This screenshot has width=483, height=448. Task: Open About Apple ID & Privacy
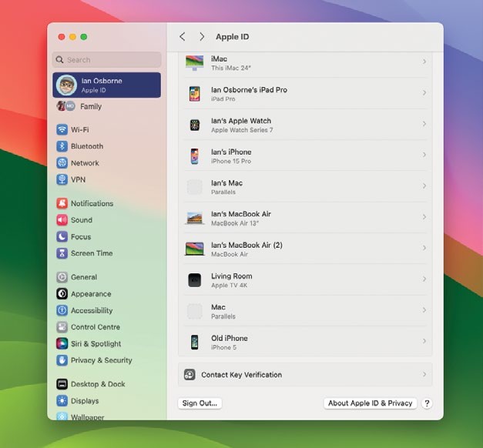pyautogui.click(x=370, y=403)
